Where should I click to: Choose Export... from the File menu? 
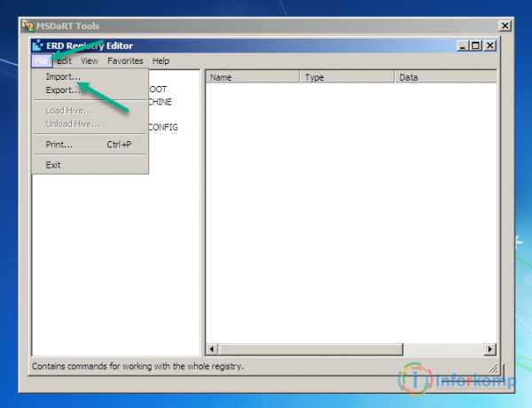[x=90, y=90]
